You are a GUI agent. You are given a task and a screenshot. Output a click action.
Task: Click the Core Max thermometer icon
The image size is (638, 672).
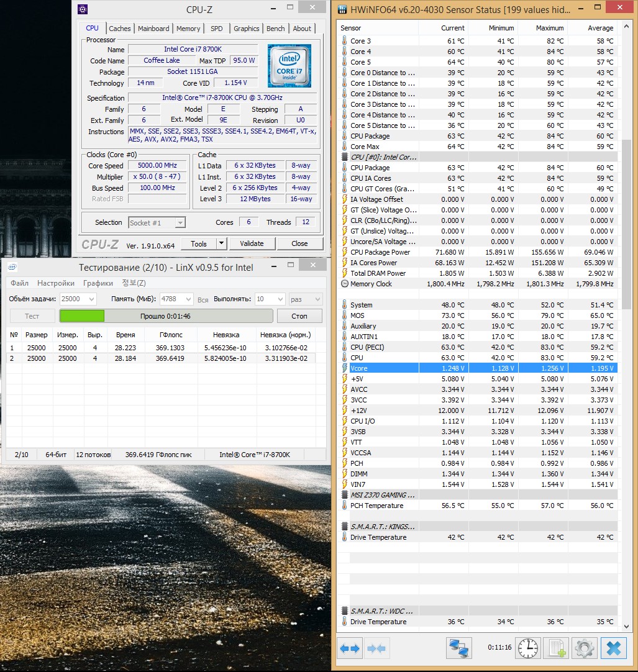[344, 146]
